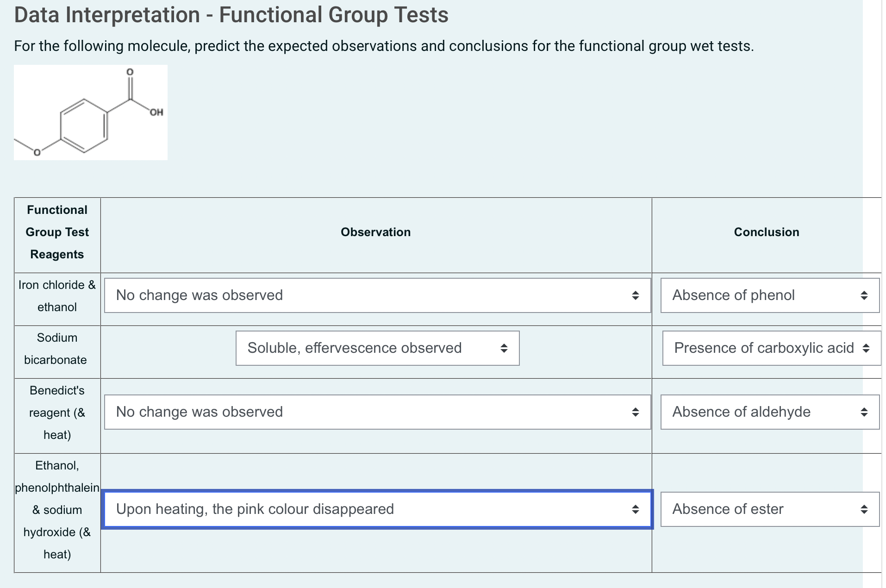Viewport: 886px width, 588px height.
Task: Open the sodium bicarbonate observation dropdown
Action: pos(377,348)
